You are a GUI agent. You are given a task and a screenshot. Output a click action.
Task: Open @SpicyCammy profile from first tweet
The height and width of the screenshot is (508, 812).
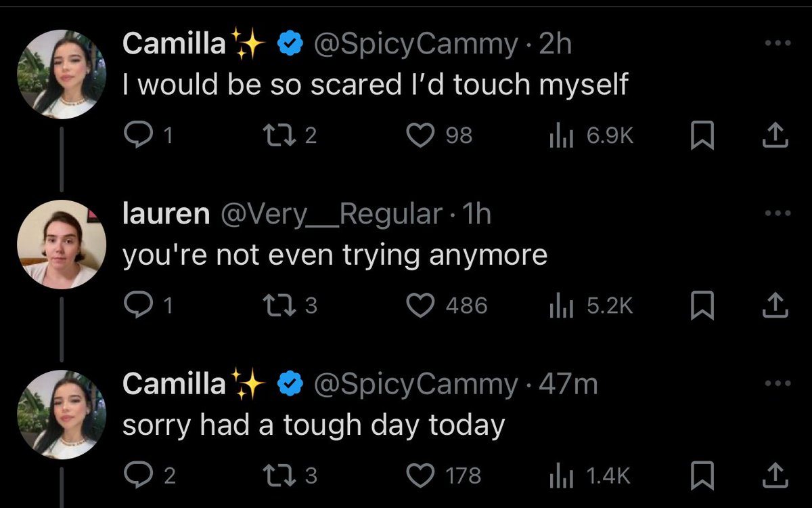point(414,44)
